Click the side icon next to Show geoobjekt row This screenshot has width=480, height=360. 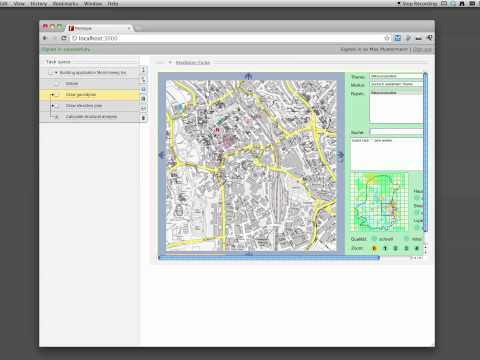click(143, 99)
